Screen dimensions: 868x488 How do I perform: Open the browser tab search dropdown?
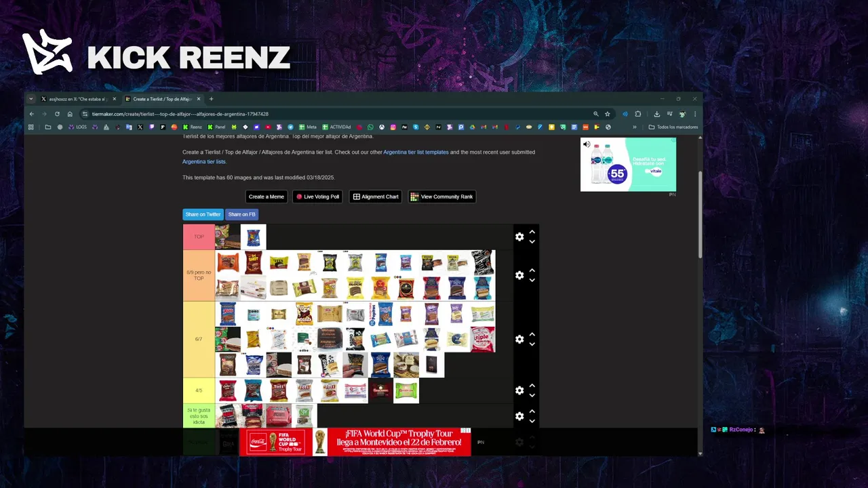31,99
